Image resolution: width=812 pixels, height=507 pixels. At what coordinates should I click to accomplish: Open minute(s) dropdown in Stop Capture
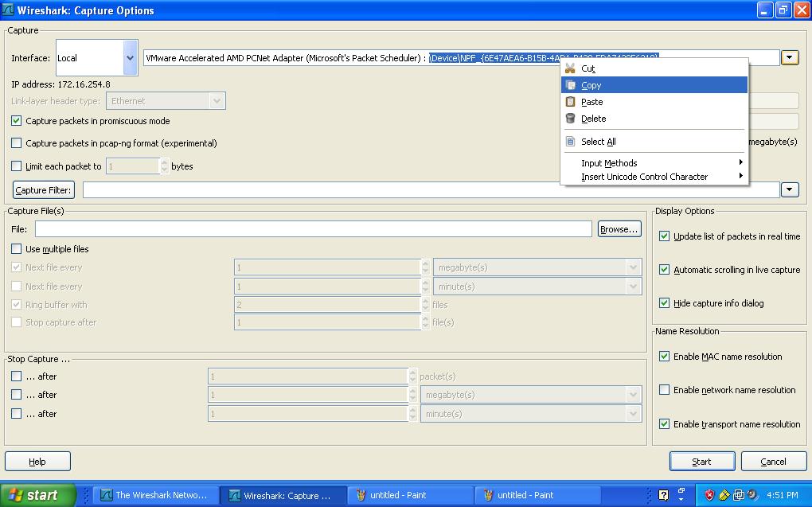pyautogui.click(x=531, y=414)
